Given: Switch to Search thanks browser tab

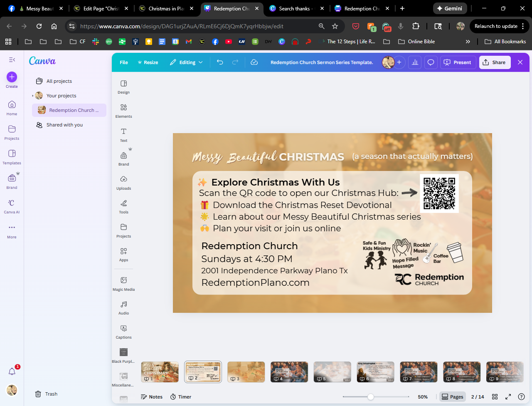Looking at the screenshot, I should pos(296,8).
